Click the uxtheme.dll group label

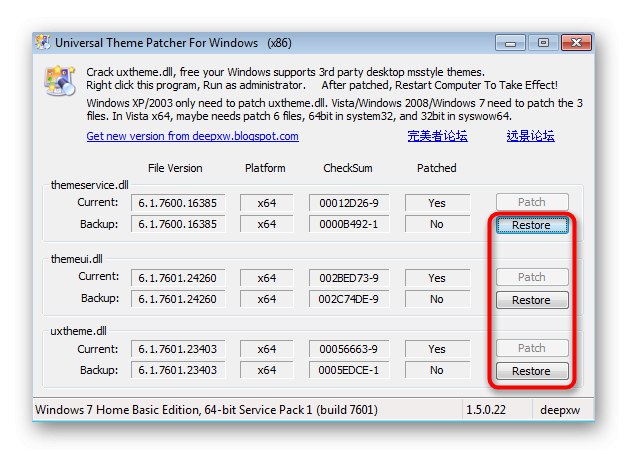click(78, 331)
